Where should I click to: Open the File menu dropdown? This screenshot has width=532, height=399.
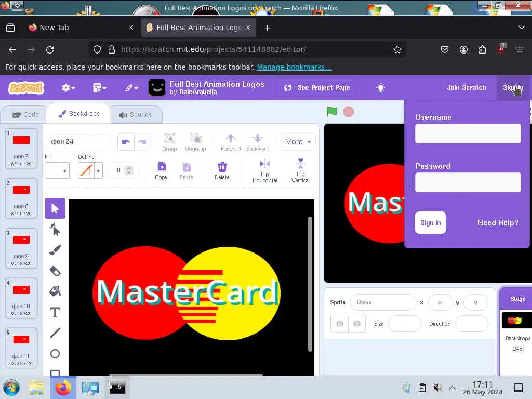pos(99,88)
